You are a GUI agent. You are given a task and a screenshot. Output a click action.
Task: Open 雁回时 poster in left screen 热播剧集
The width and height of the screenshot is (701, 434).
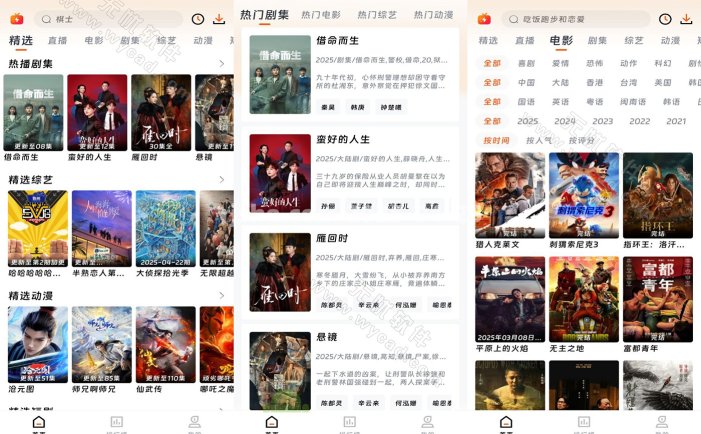pyautogui.click(x=161, y=113)
